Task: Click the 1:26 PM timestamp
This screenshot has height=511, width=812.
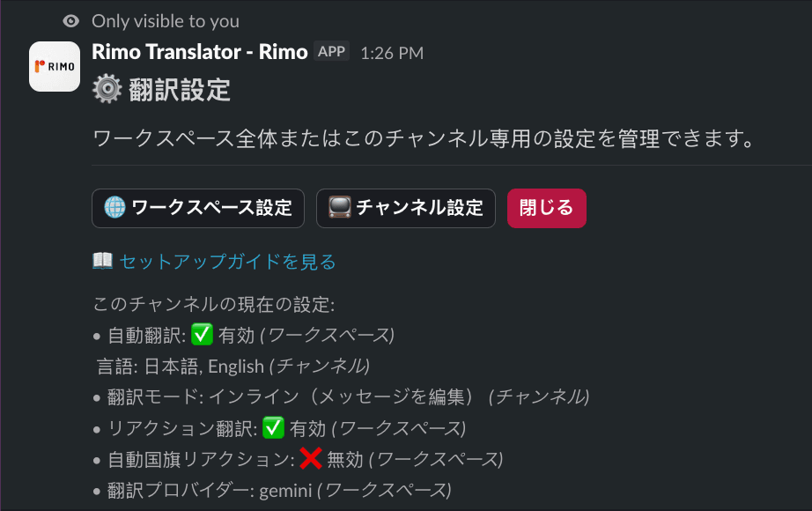Action: click(393, 52)
